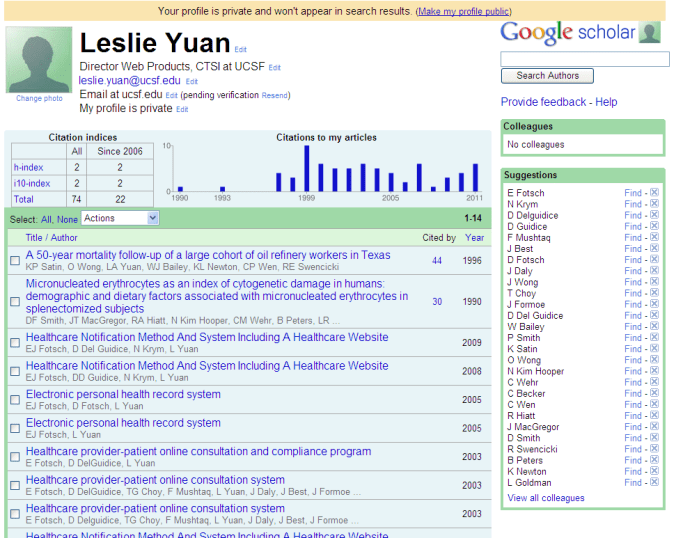Sort articles by the Year column header
Image resolution: width=676 pixels, height=538 pixels.
(x=474, y=238)
